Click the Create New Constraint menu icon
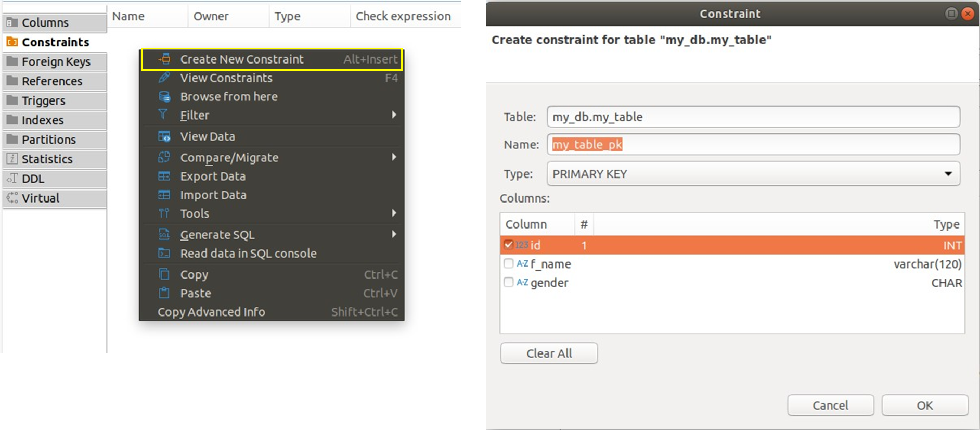Screen dimensions: 980x430 [164, 59]
